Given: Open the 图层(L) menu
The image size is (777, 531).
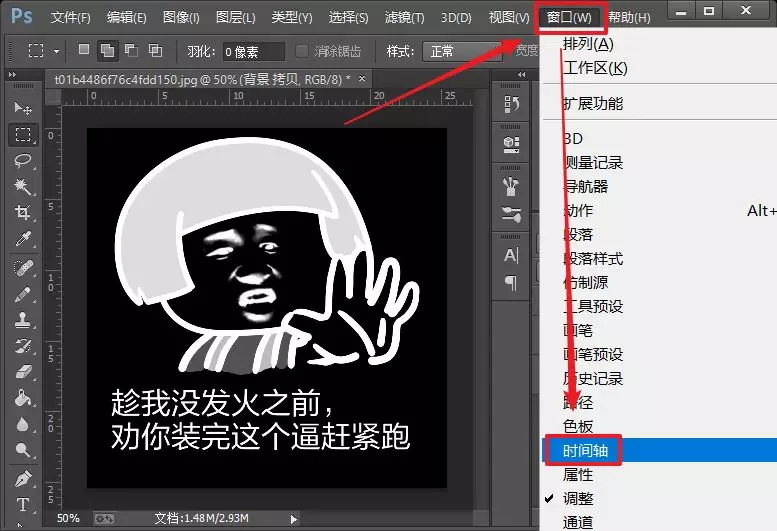Looking at the screenshot, I should 235,18.
